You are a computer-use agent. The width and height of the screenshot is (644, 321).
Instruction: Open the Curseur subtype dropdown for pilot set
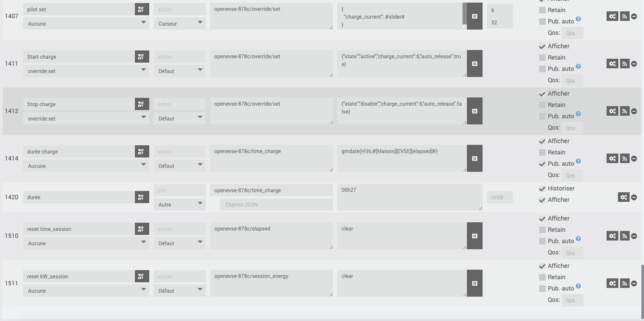coord(180,23)
